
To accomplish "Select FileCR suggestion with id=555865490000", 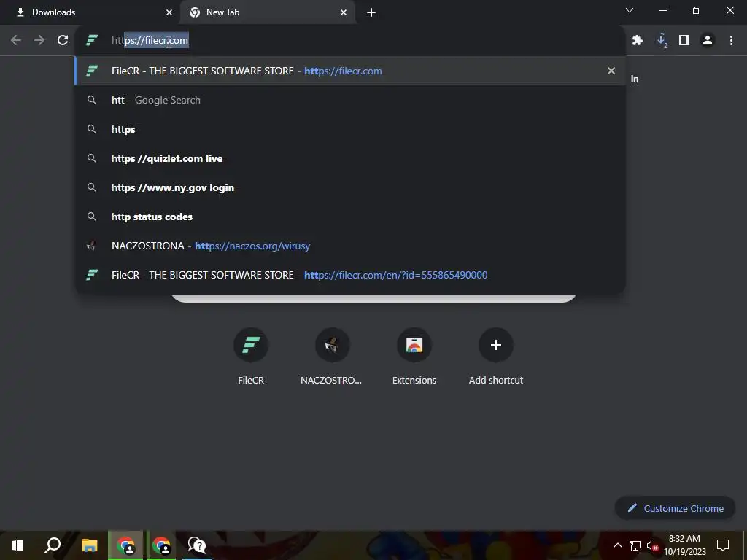I will [350, 275].
